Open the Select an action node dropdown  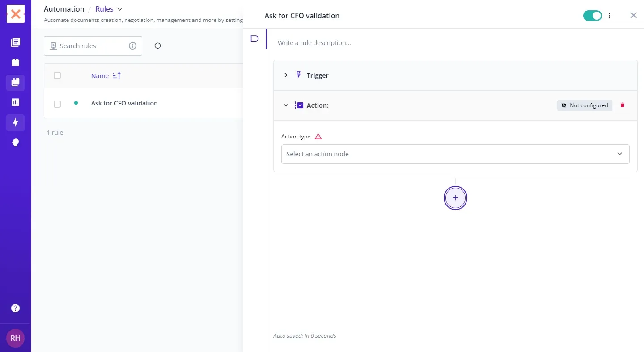[455, 154]
